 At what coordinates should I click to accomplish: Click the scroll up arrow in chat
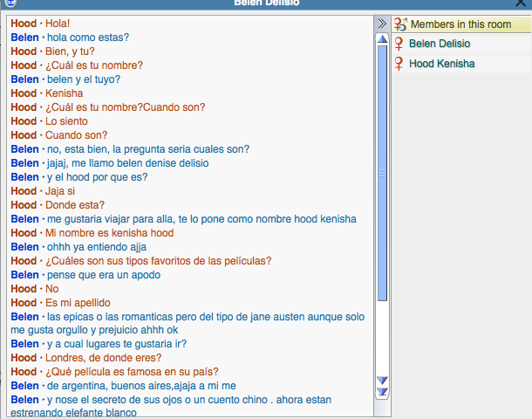coord(382,38)
